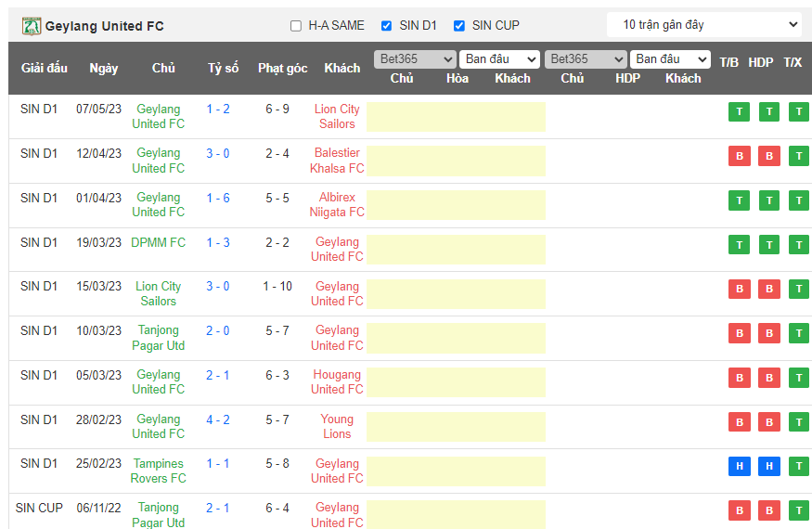The height and width of the screenshot is (529, 812).
Task: Uncheck the SIN CUP checkbox
Action: point(458,26)
